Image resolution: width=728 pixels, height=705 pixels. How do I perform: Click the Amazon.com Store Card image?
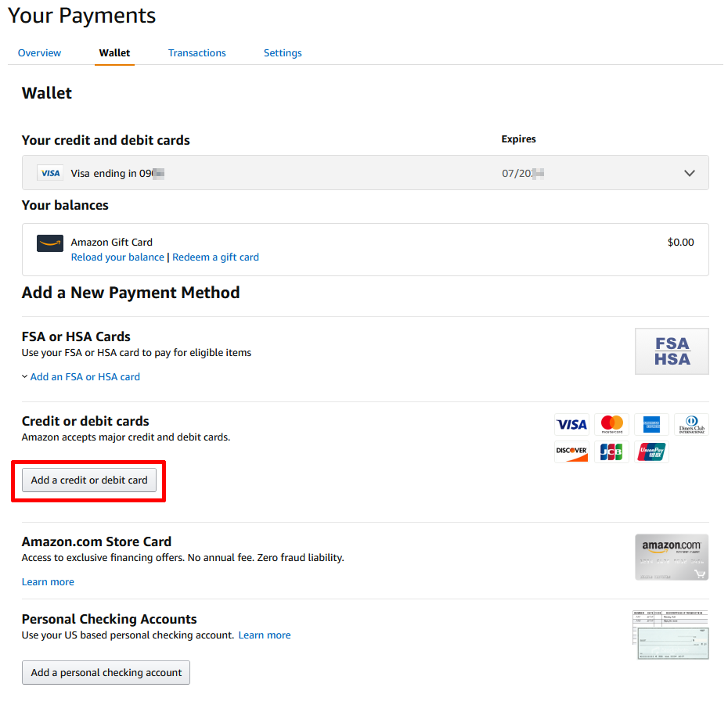pos(672,557)
